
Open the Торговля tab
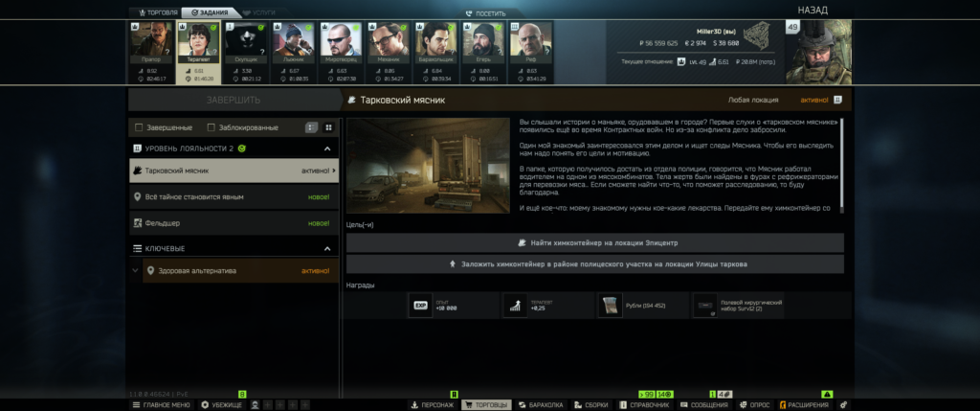(x=158, y=12)
